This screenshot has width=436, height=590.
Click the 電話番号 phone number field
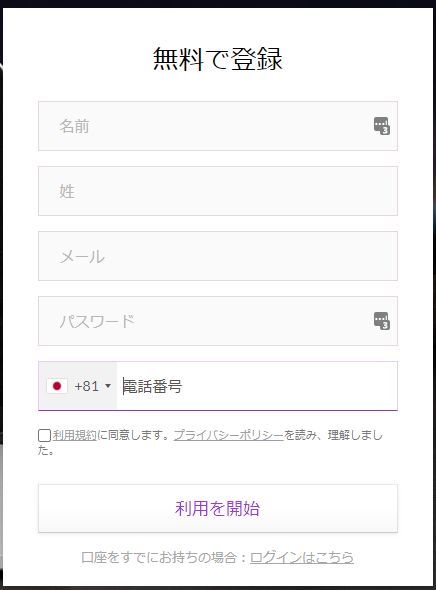[x=257, y=386]
